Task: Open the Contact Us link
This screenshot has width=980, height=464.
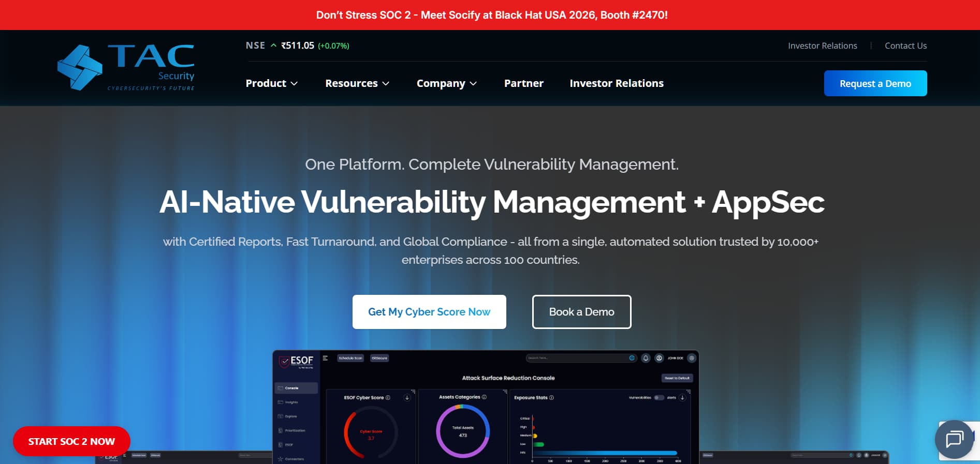Action: coord(906,46)
